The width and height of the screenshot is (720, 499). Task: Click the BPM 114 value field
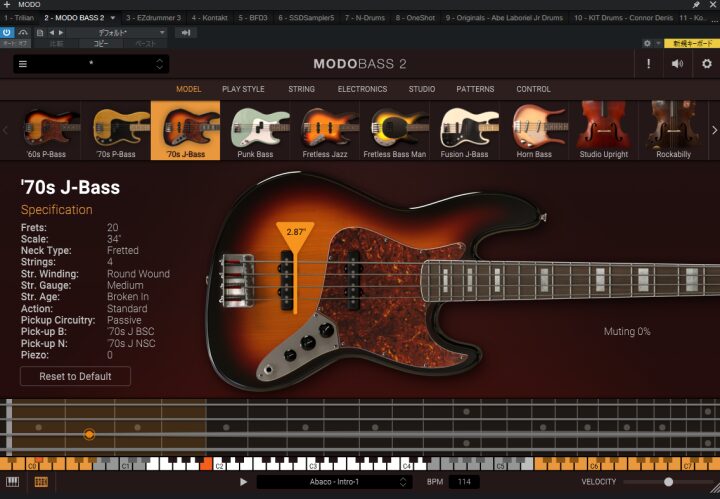464,482
